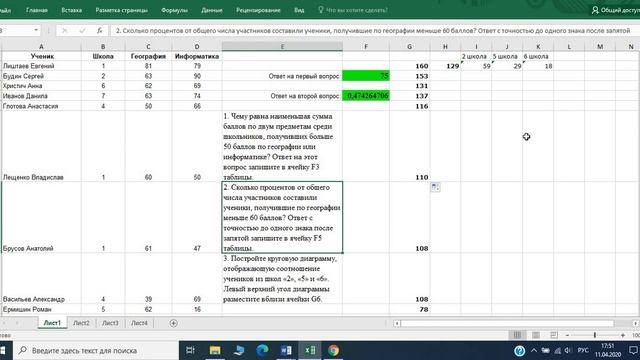Screen dimensions: 640x360
Task: Click the zoom in plus button
Action: coord(623,335)
